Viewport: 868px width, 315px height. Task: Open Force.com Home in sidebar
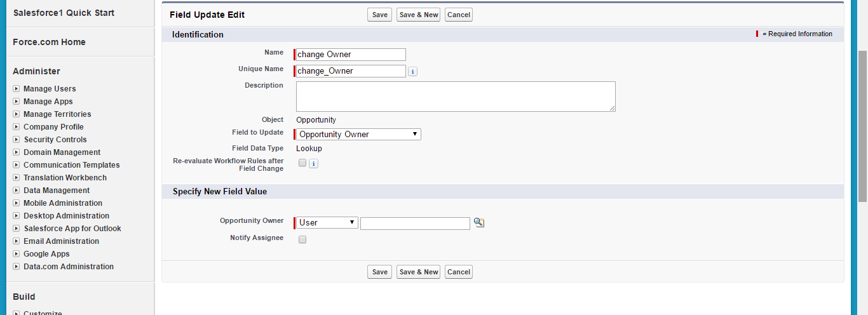[49, 42]
